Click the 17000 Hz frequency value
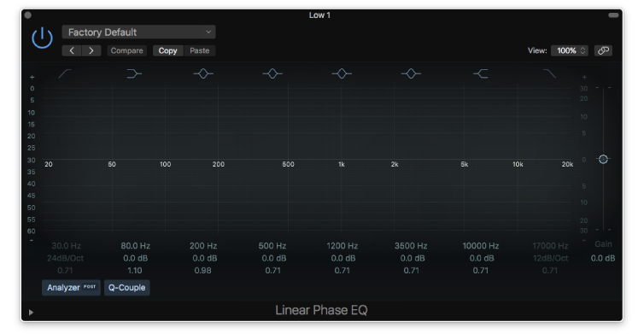The height and width of the screenshot is (334, 644). point(550,246)
